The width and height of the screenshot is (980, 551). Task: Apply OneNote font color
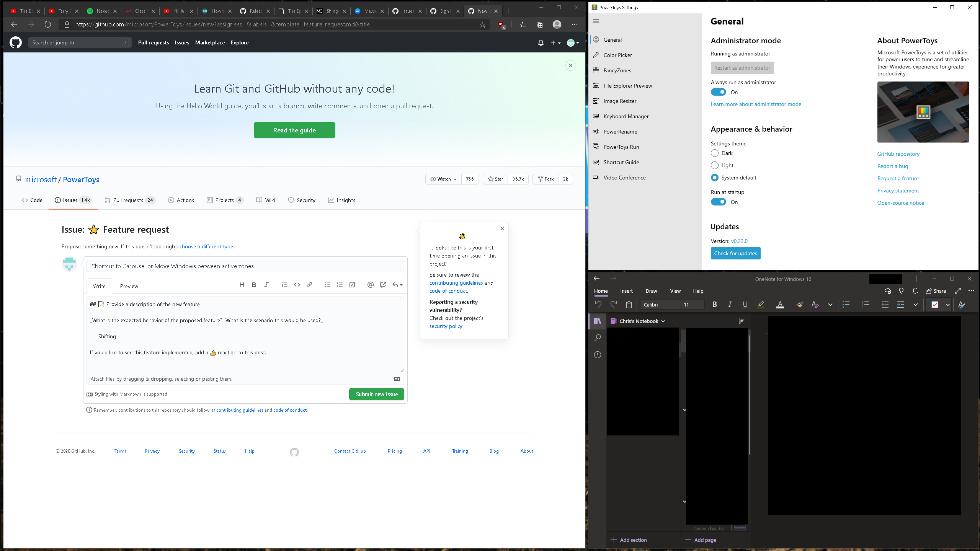(x=780, y=305)
